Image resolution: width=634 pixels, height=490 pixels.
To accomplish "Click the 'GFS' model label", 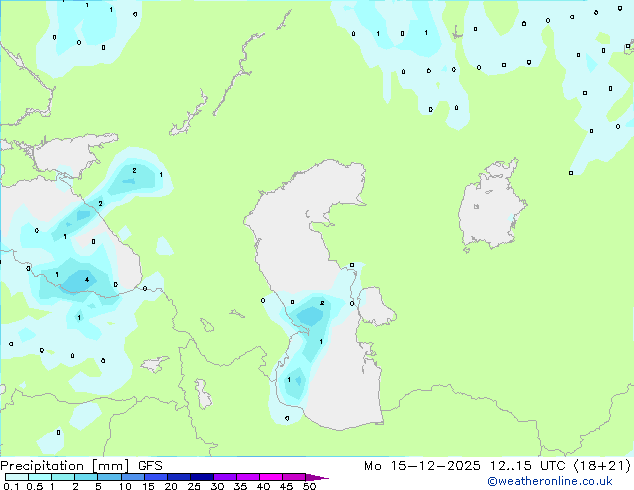I will [x=150, y=466].
